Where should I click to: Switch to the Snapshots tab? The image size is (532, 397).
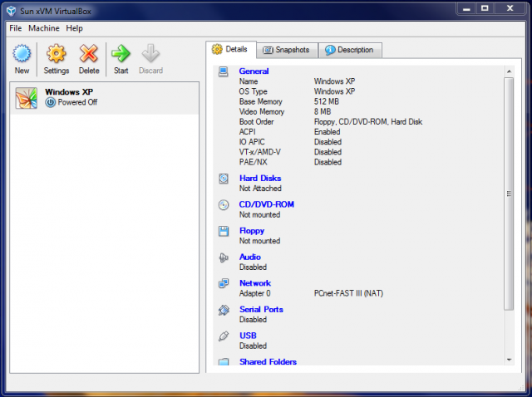pyautogui.click(x=287, y=50)
